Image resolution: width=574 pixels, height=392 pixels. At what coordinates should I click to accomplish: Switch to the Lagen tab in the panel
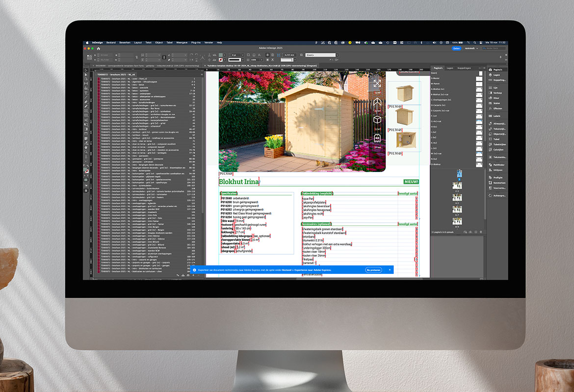click(x=450, y=68)
